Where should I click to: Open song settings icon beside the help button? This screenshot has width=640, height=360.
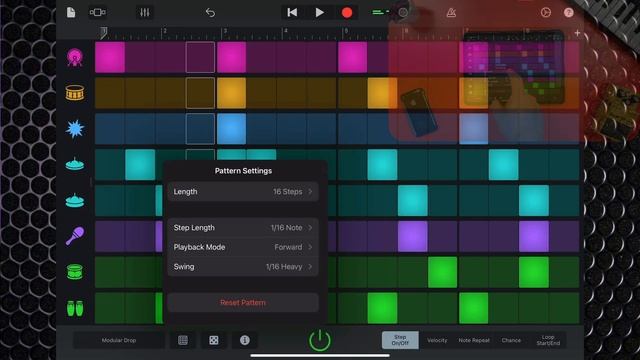[546, 13]
